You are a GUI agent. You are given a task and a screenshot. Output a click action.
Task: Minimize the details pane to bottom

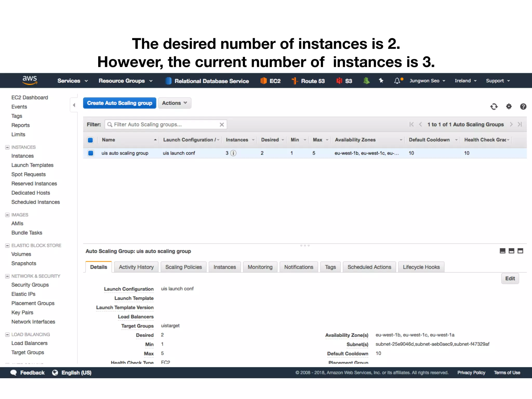503,251
